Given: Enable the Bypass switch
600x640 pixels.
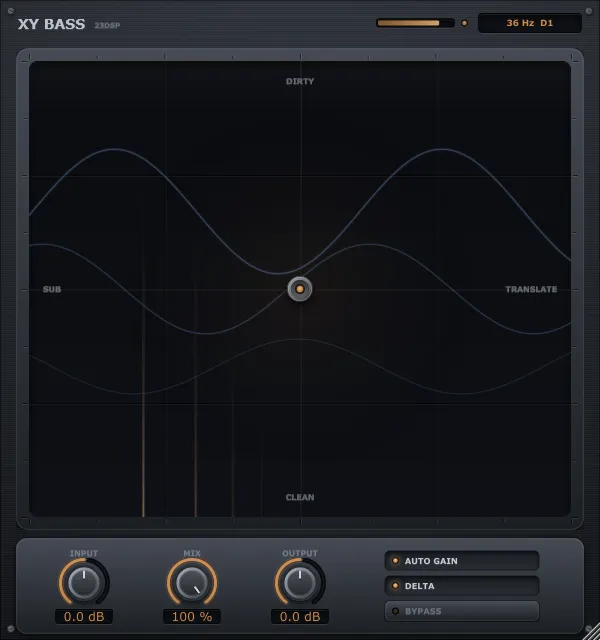Looking at the screenshot, I should [462, 611].
